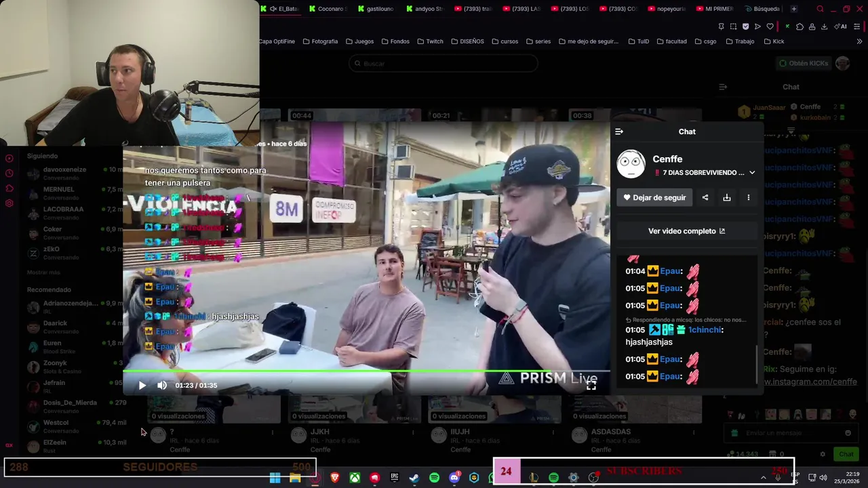Open the browser extensions puzzle icon
Viewport: 868px width, 488px height.
[x=800, y=26]
